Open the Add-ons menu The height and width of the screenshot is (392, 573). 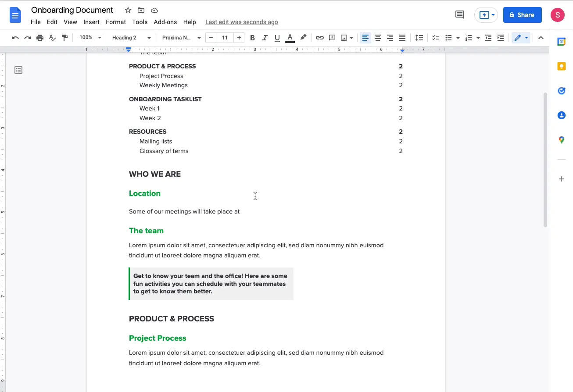pos(165,22)
